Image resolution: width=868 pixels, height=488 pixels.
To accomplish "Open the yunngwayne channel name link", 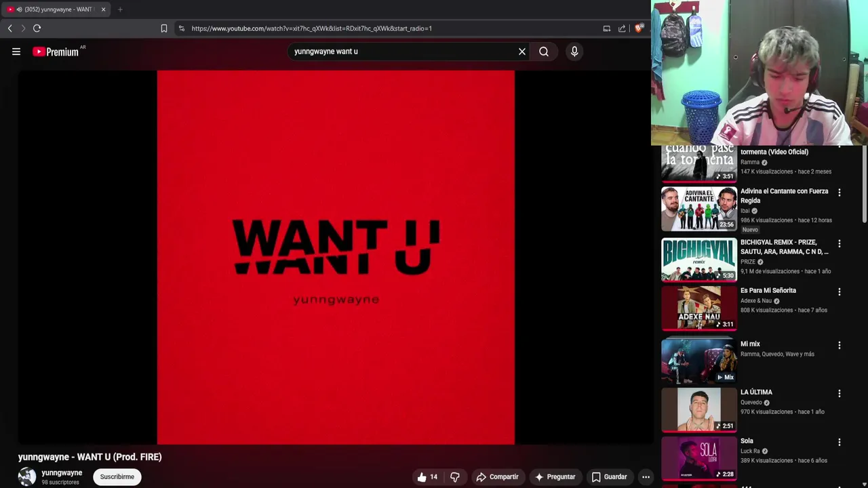I will pos(62,473).
